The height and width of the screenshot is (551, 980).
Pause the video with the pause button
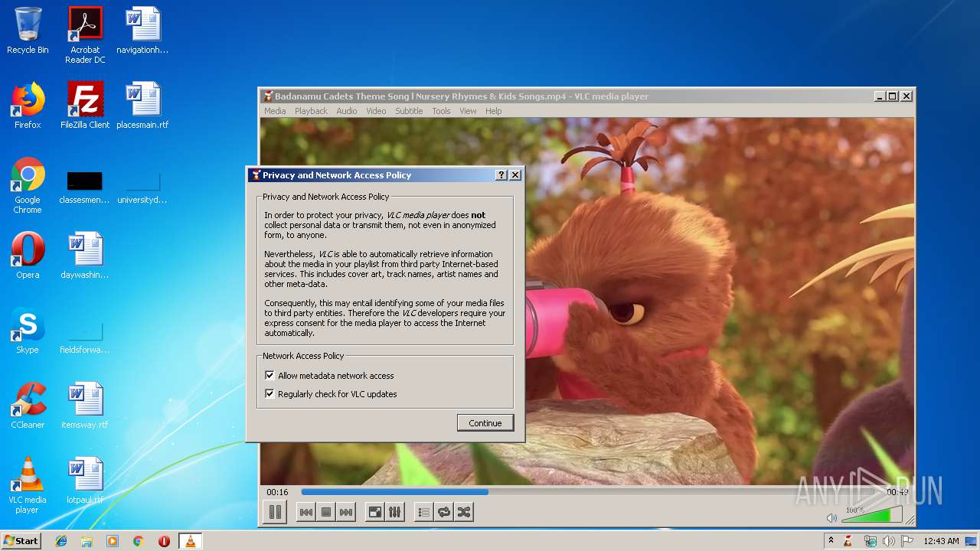pos(275,512)
